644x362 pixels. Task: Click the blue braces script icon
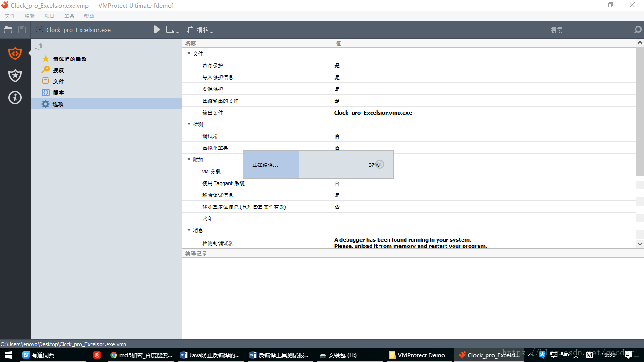click(46, 92)
